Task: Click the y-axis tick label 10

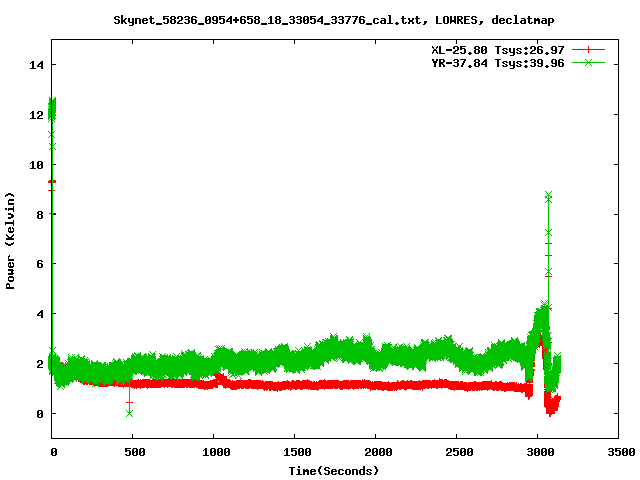Action: click(36, 164)
